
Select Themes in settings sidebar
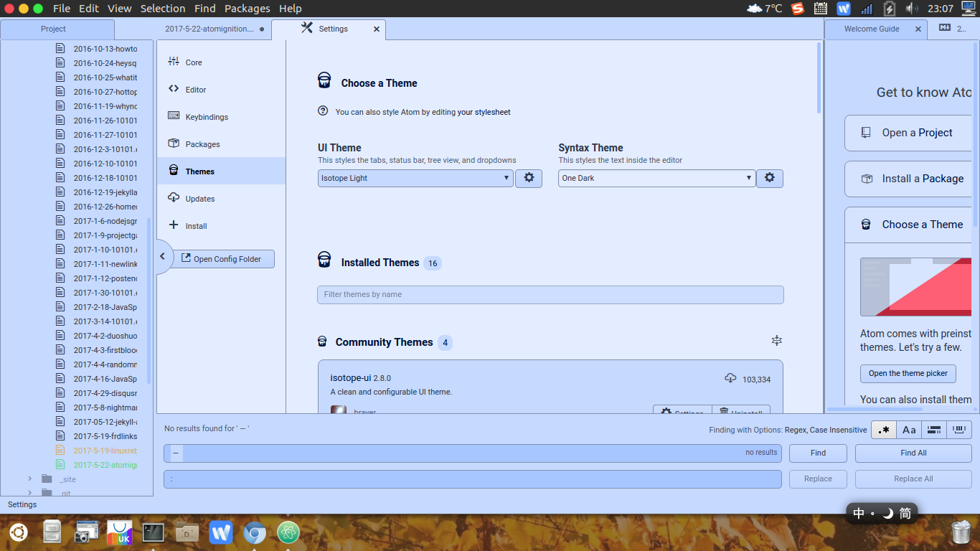coord(221,171)
